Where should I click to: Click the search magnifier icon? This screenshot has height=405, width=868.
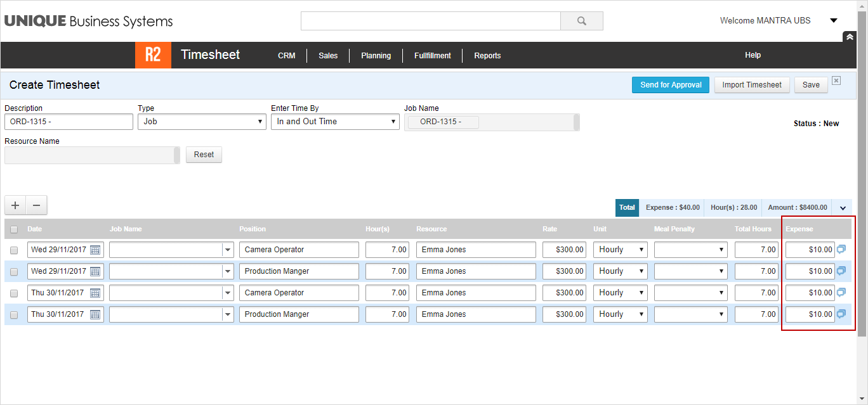tap(581, 21)
